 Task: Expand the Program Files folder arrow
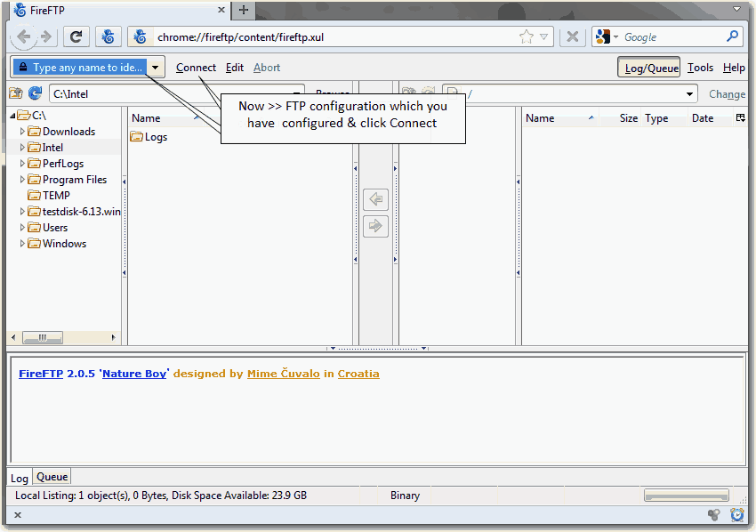[22, 179]
